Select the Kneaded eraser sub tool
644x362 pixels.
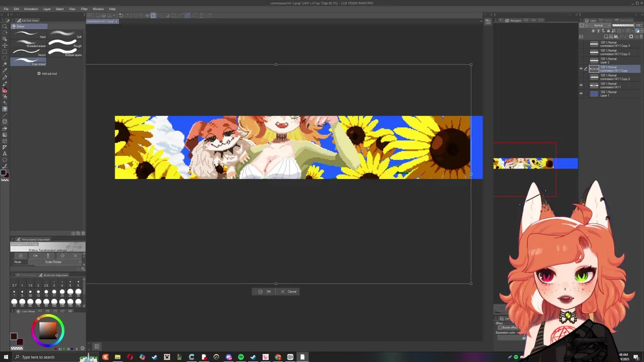(29, 43)
